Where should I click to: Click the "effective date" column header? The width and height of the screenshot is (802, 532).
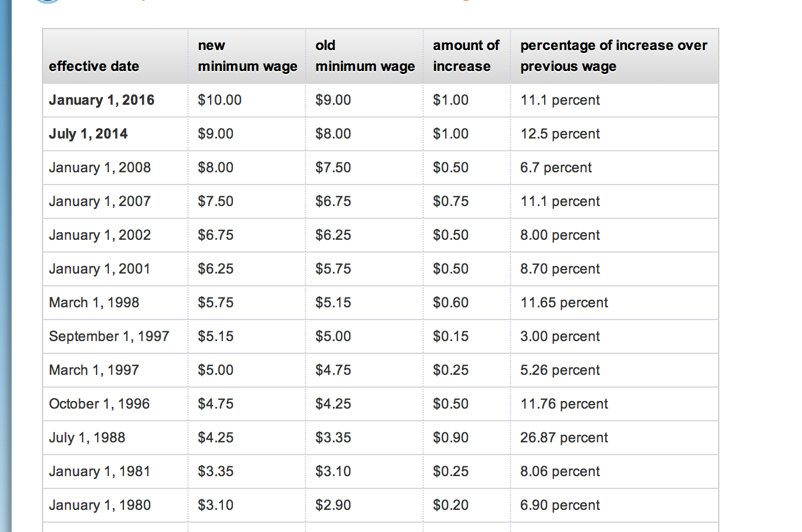(94, 66)
